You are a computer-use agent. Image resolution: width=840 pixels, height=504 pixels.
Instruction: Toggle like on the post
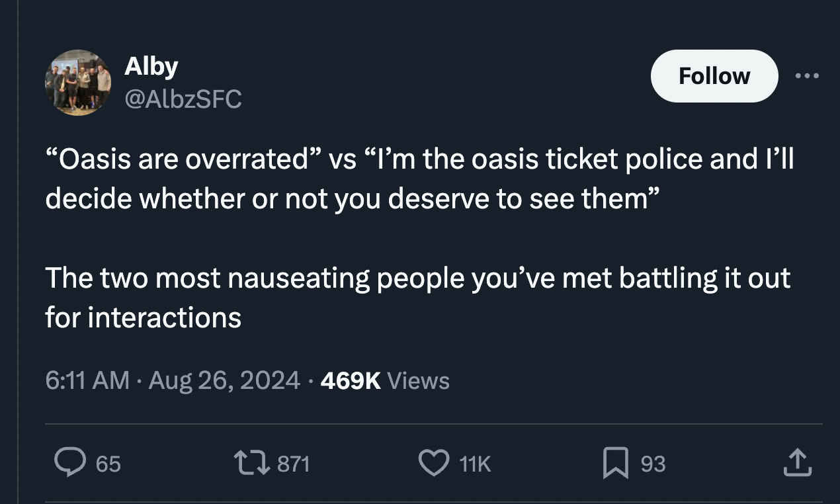435,464
